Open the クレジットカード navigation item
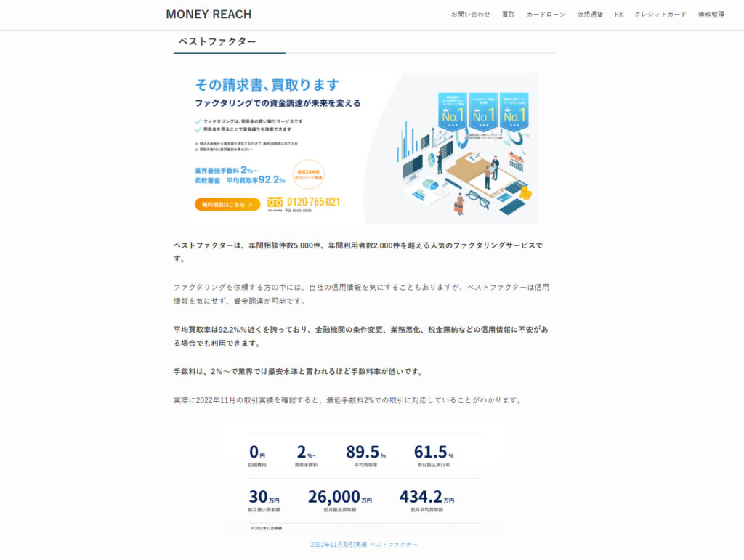The width and height of the screenshot is (744, 560). coord(660,15)
